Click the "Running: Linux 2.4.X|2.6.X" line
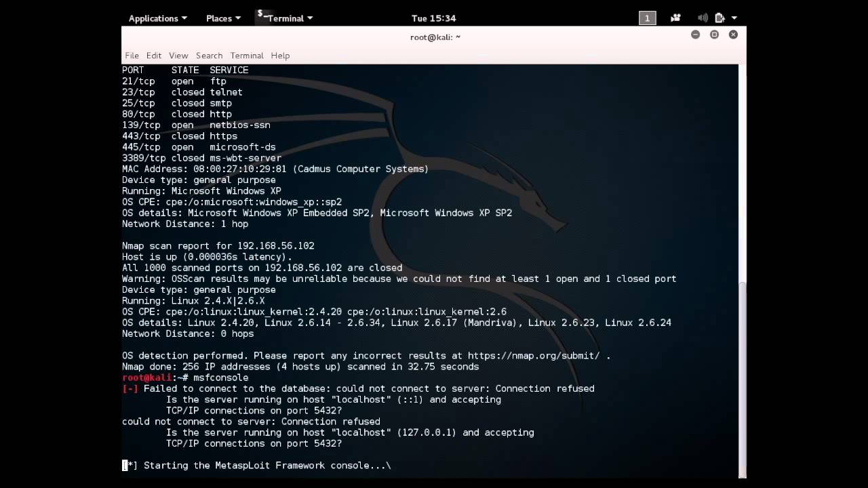Viewport: 868px width, 488px height. [193, 301]
